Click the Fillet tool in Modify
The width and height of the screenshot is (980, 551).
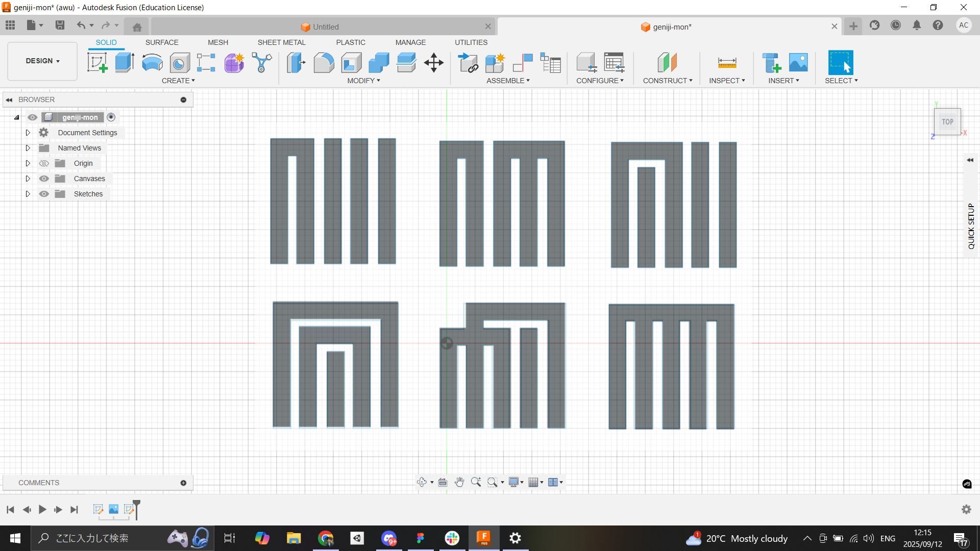tap(324, 63)
